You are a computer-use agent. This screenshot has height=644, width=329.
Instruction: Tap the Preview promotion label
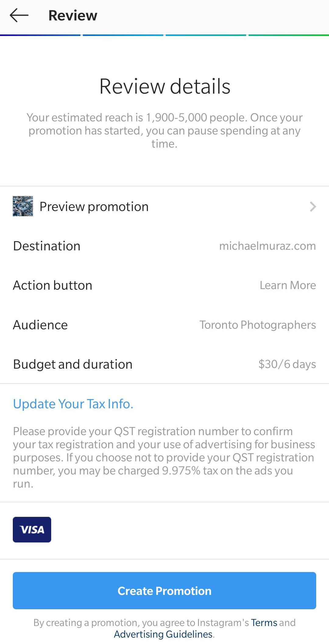tap(94, 207)
